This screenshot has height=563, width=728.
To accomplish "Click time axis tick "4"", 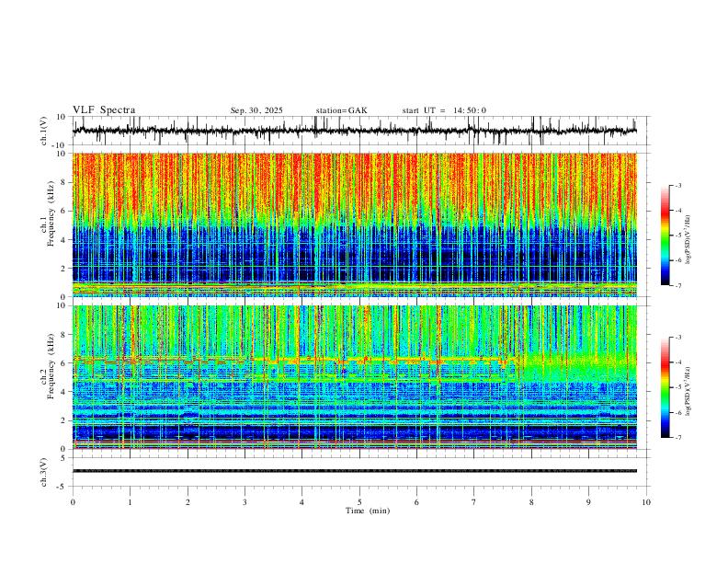I will (302, 502).
